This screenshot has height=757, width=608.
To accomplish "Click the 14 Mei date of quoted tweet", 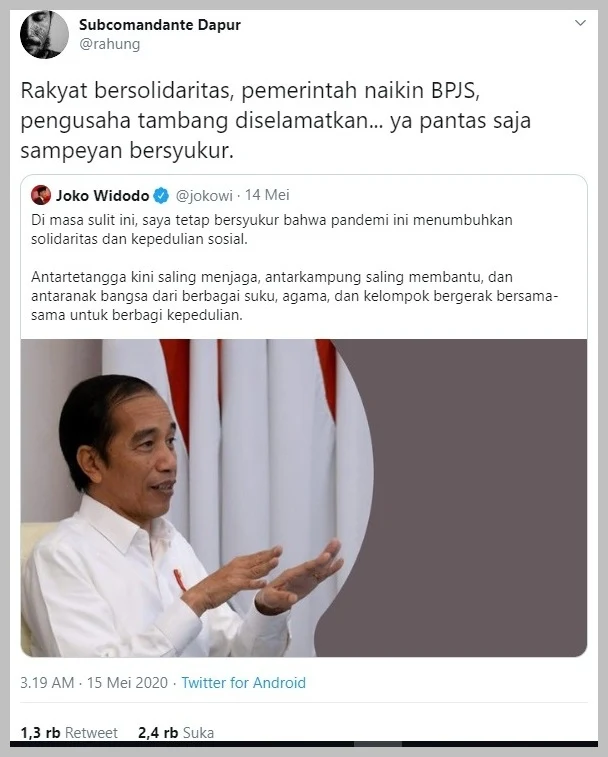I will pyautogui.click(x=267, y=195).
